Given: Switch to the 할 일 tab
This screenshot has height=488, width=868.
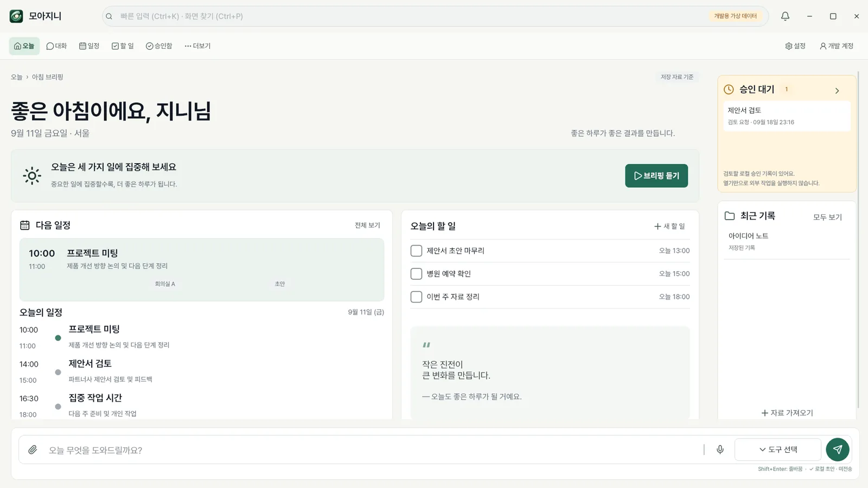Looking at the screenshot, I should (123, 46).
